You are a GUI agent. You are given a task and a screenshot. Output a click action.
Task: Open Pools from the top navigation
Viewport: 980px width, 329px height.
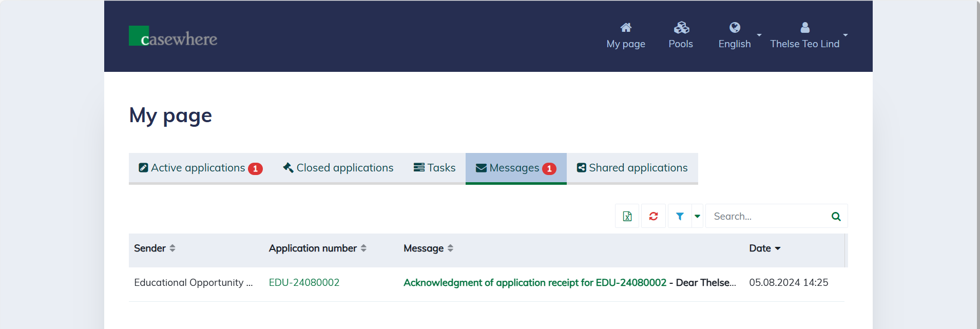click(681, 35)
